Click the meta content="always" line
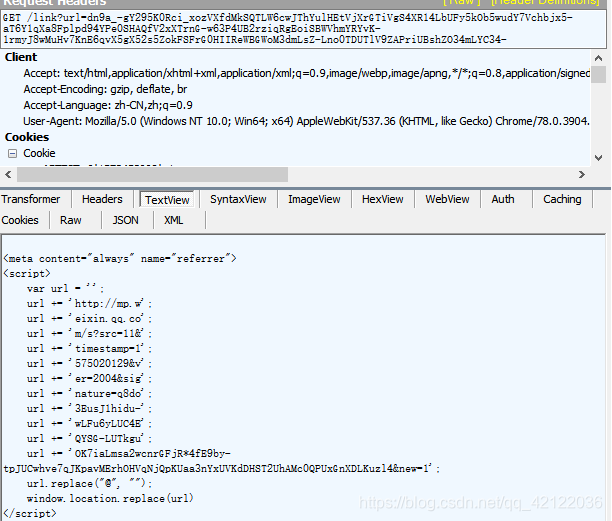 (120, 259)
